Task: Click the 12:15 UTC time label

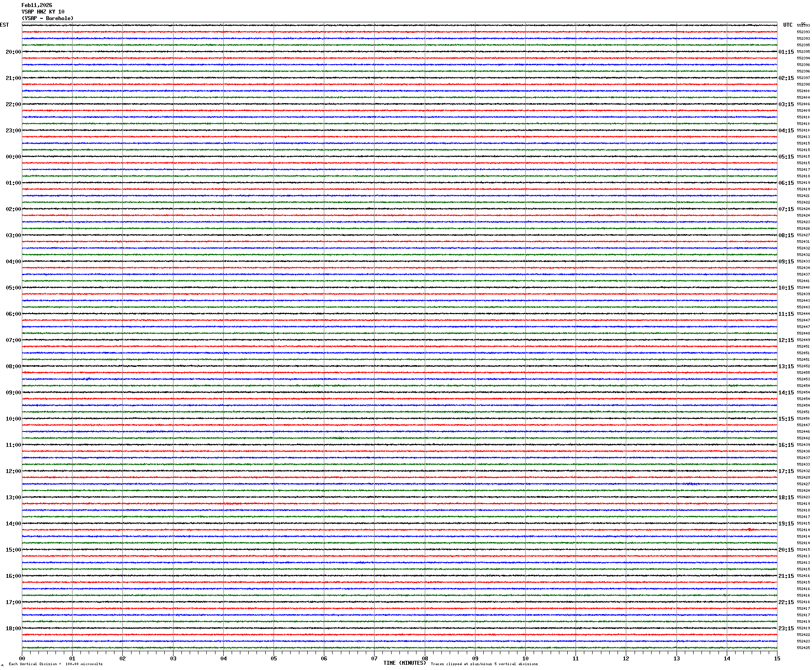Action: [786, 340]
